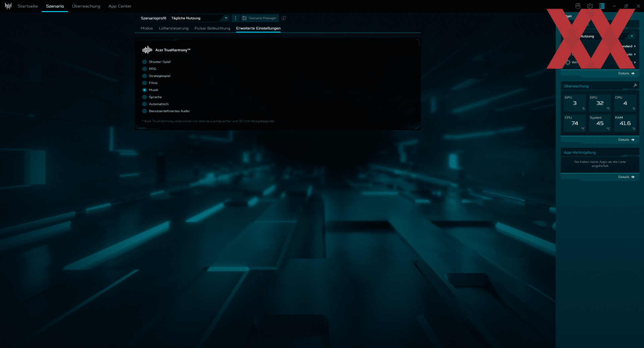Click the CPU 4 % usage tile
644x348 pixels.
(625, 103)
